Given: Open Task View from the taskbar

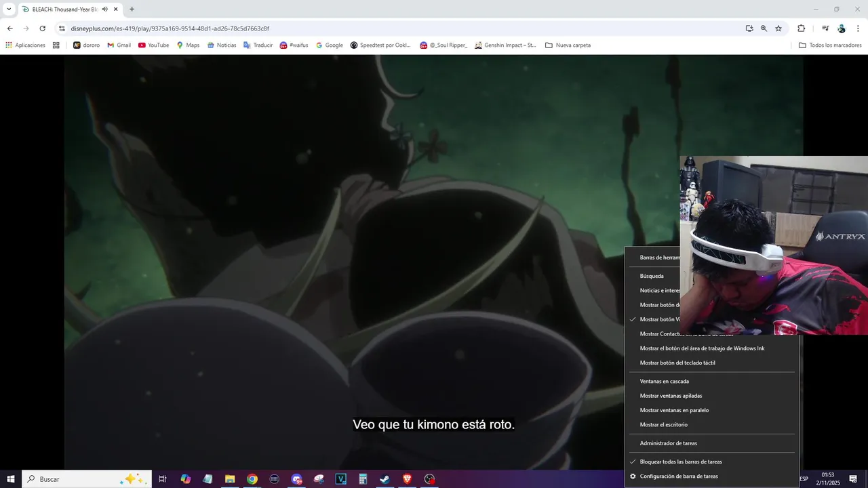Looking at the screenshot, I should point(163,479).
